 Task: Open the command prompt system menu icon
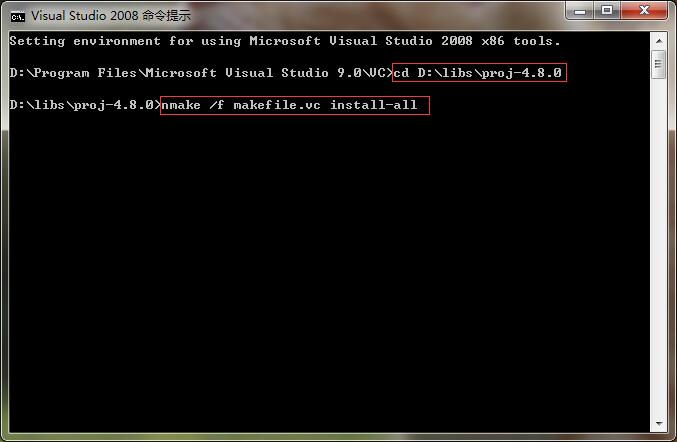tap(18, 16)
